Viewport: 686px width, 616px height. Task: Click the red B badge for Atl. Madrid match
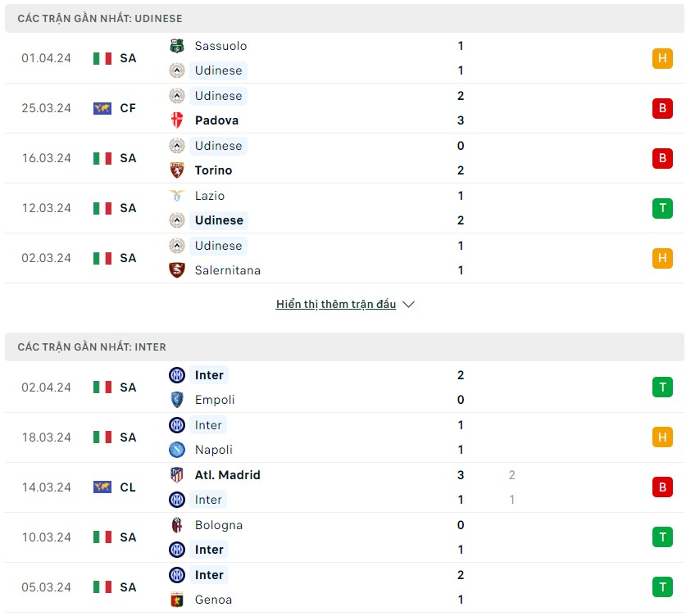point(662,487)
